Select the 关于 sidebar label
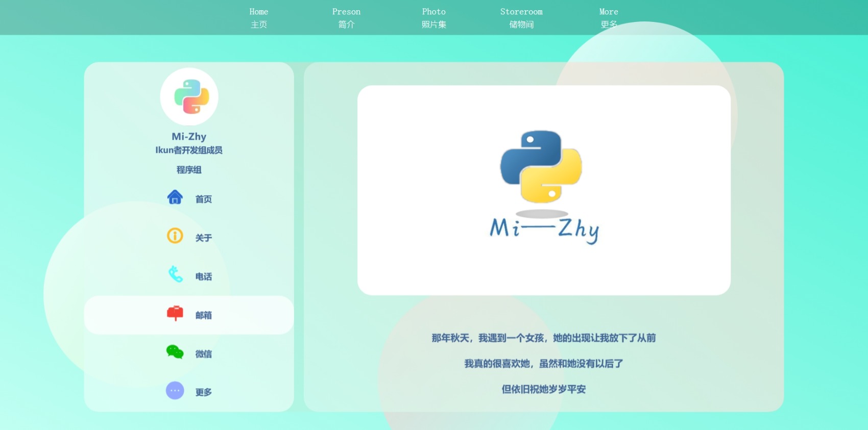 204,238
